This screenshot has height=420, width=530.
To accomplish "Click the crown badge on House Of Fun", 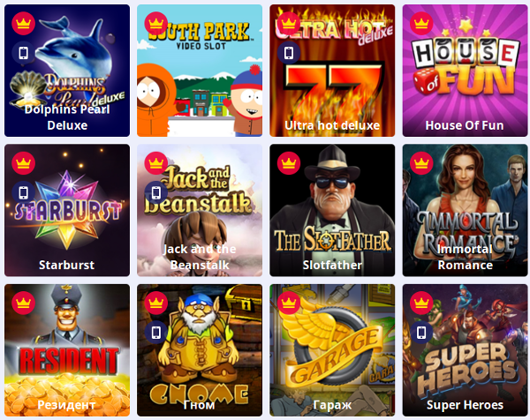I will click(421, 24).
